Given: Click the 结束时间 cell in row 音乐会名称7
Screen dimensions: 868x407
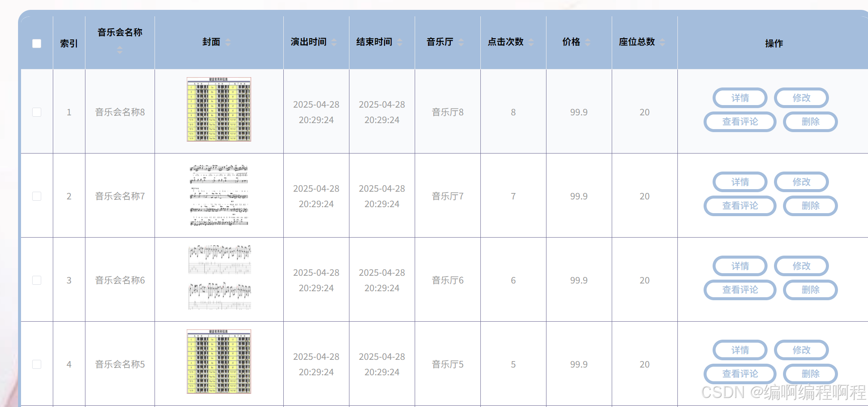Looking at the screenshot, I should click(x=382, y=196).
